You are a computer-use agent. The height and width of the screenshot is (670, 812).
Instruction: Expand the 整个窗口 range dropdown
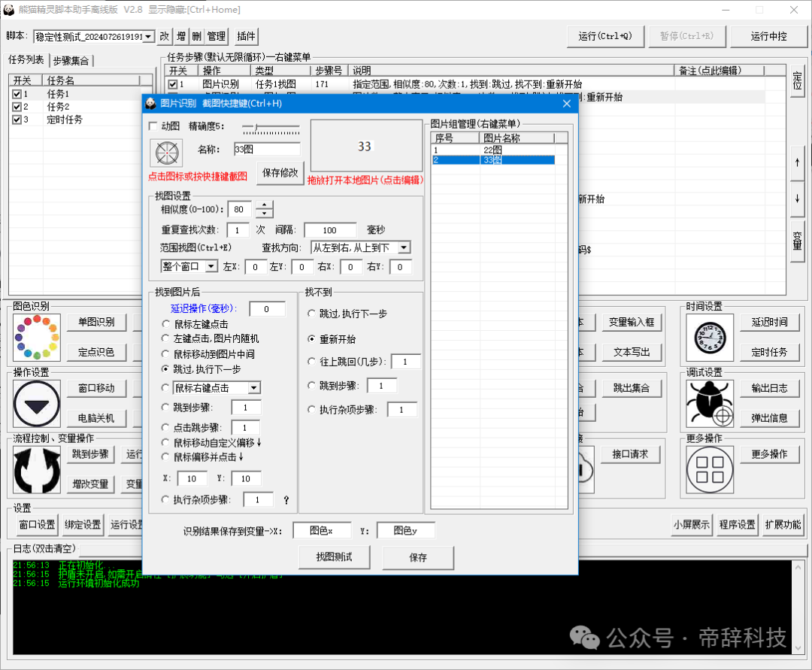[x=211, y=266]
